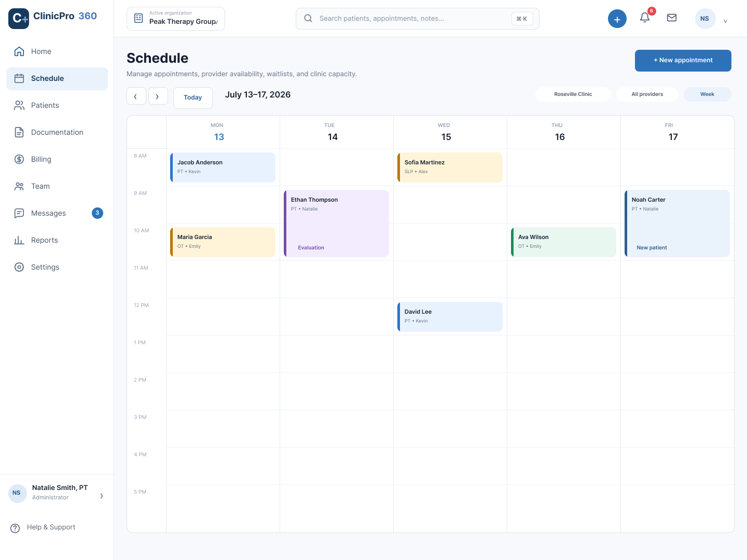
Task: Click the search patients input field
Action: pos(418,19)
